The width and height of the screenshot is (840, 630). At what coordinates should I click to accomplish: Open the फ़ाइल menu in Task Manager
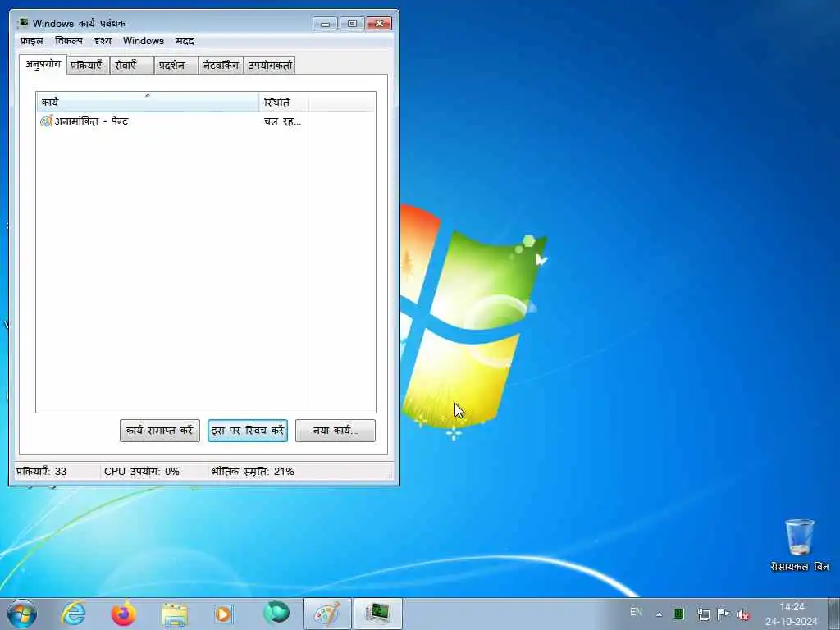[31, 41]
